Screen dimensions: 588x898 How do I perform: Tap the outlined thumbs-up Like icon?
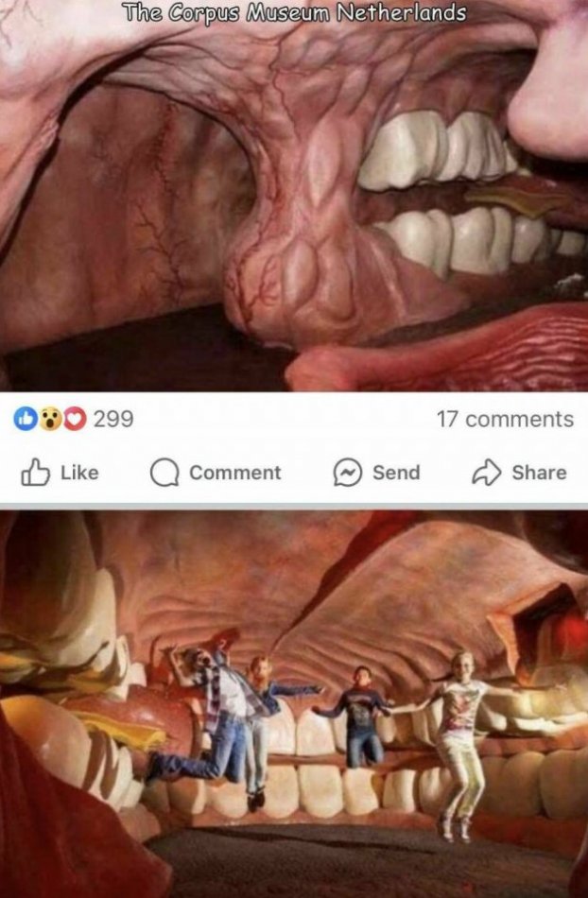(x=35, y=472)
